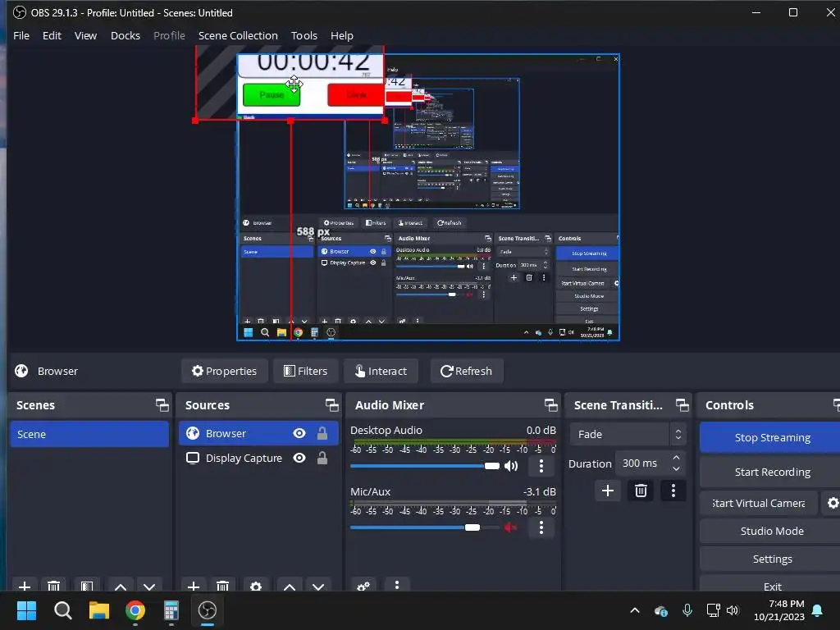
Task: Click the '-3.1 dB' Mic/Aux level text
Action: pos(540,491)
